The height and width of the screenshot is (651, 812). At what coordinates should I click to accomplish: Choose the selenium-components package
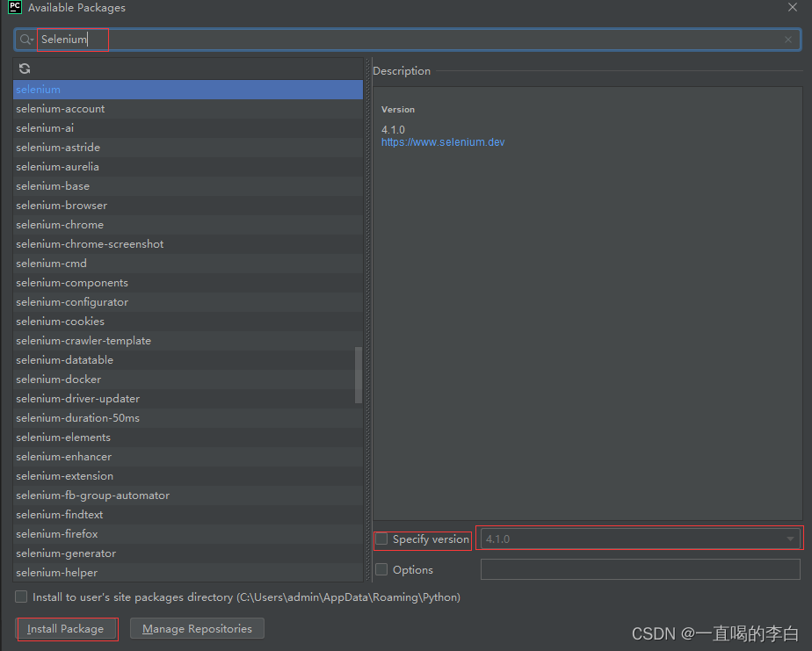188,283
